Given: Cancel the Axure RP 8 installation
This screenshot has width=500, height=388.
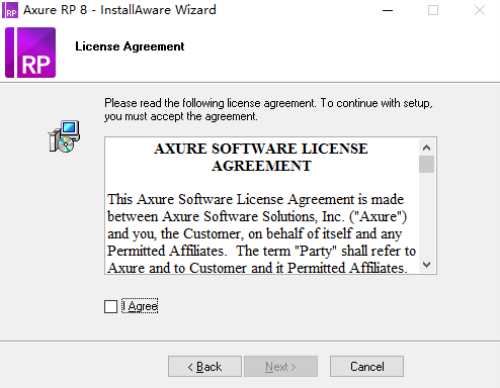Looking at the screenshot, I should 367,367.
